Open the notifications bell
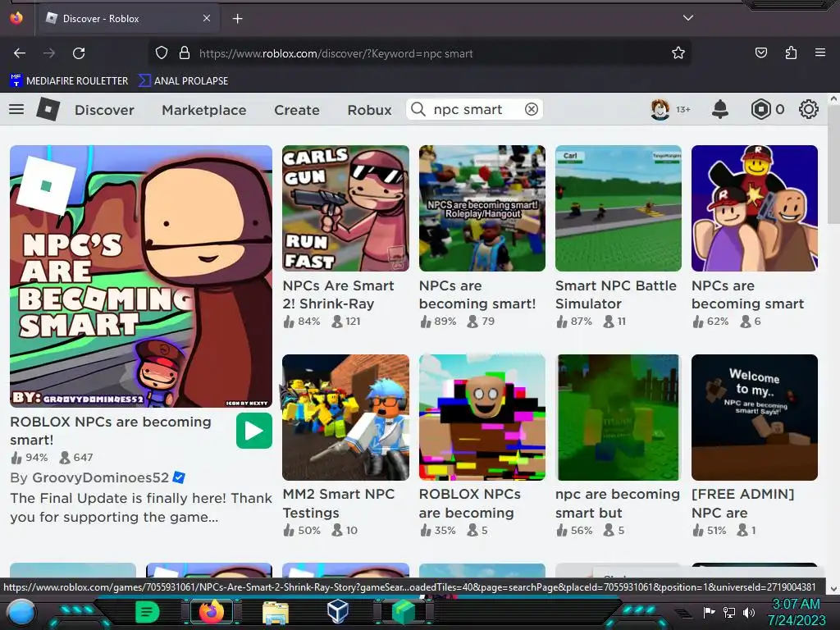The height and width of the screenshot is (630, 840). point(720,109)
